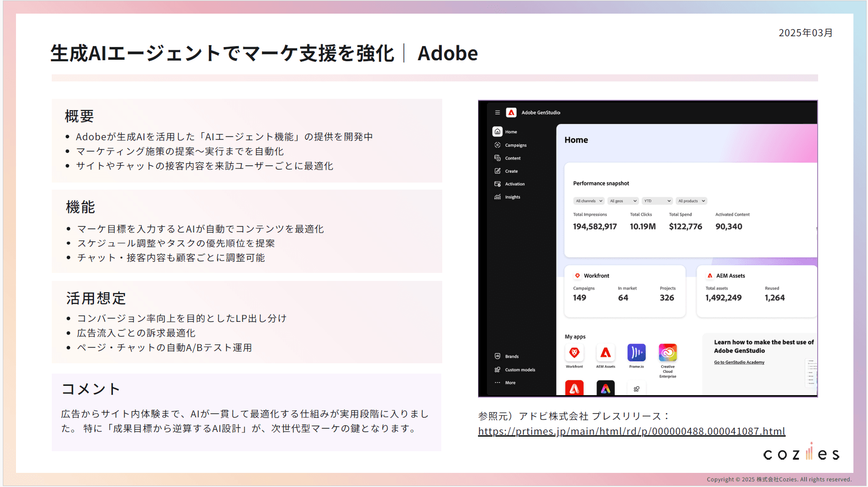Click the コメント section heading
This screenshot has width=868, height=487.
coord(91,389)
